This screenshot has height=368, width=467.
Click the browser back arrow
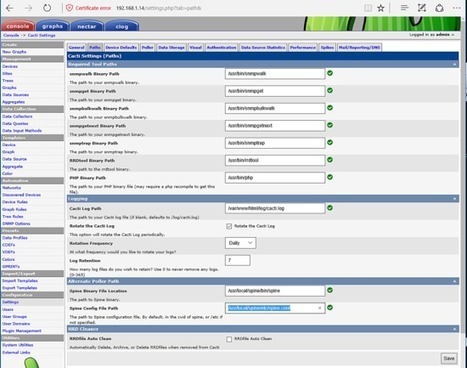[x=10, y=8]
